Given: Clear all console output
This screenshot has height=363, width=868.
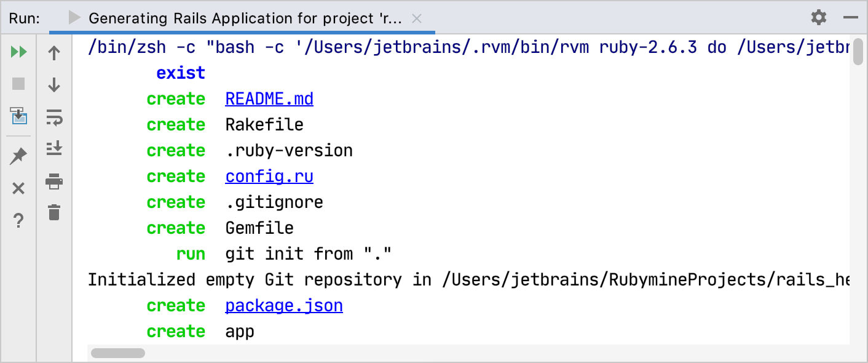Looking at the screenshot, I should [53, 213].
